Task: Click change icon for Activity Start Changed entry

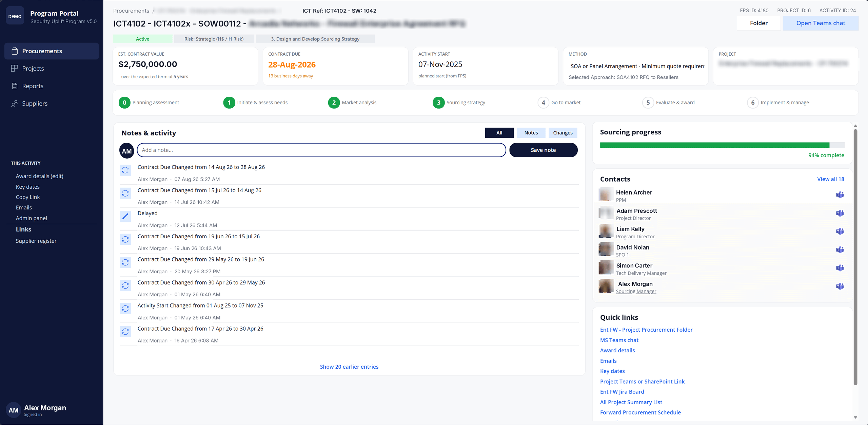Action: coord(125,309)
